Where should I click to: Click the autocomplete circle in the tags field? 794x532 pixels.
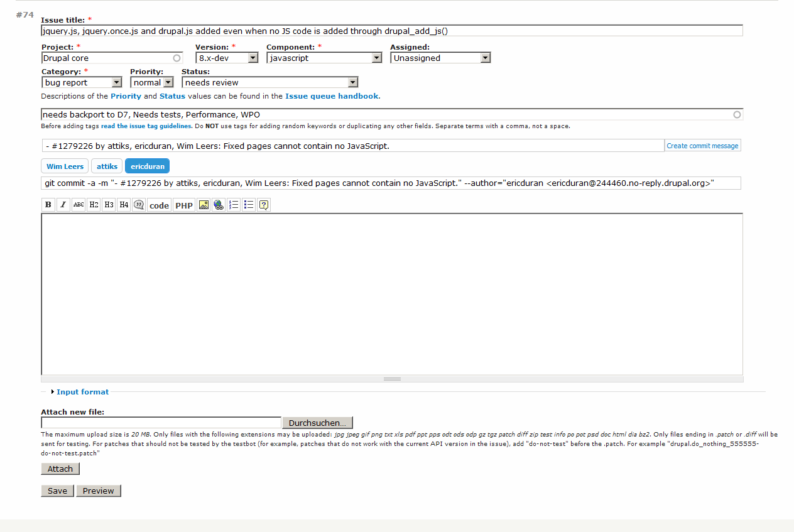tap(737, 114)
